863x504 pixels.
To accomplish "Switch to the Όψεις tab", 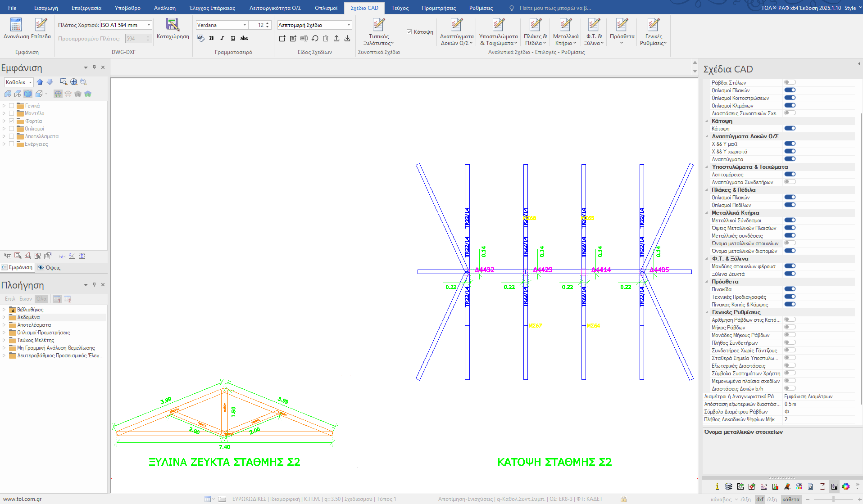I will (x=50, y=268).
